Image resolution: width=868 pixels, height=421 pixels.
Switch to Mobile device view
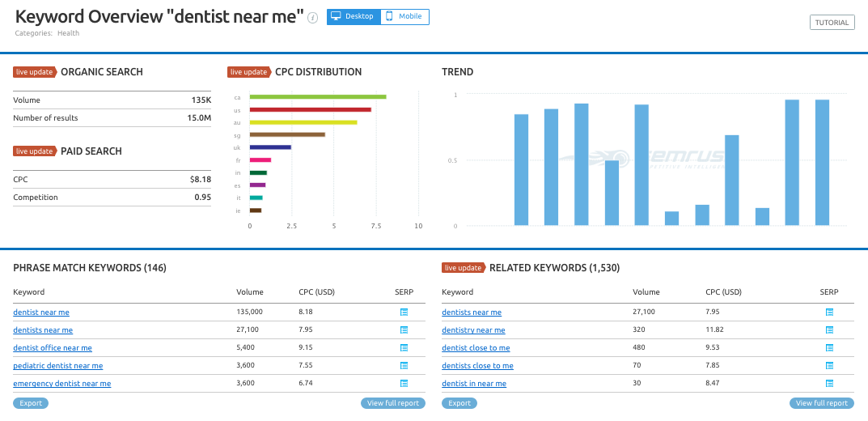(x=404, y=17)
